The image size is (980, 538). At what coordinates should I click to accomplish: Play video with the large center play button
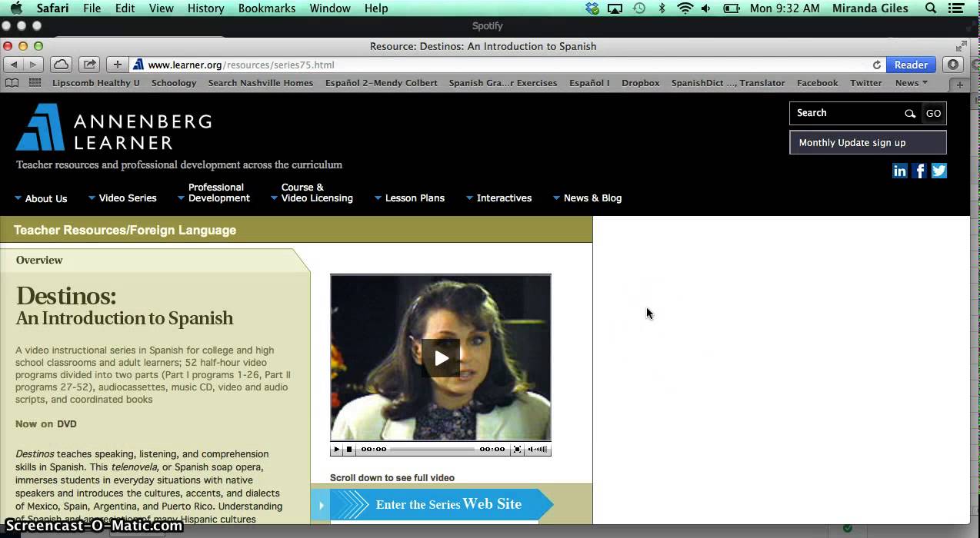[x=441, y=358]
